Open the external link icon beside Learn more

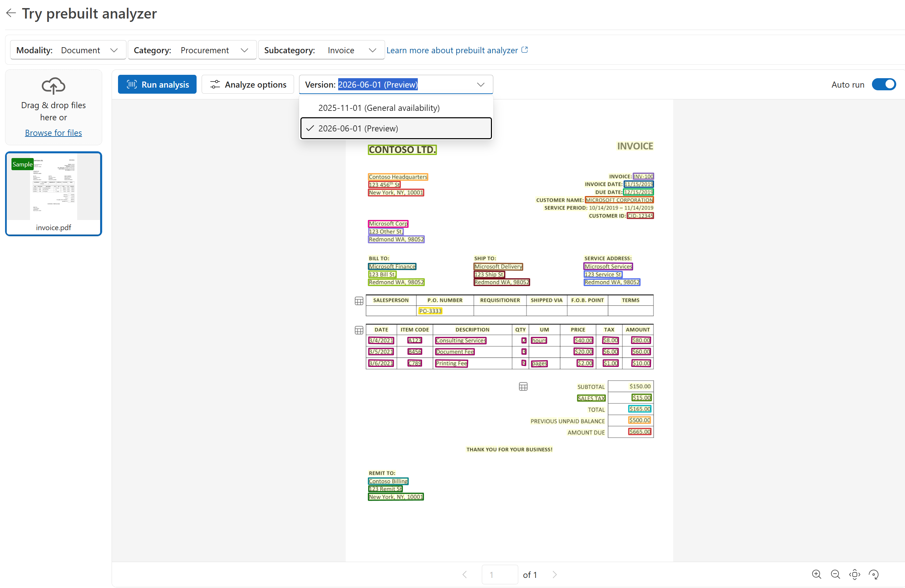(x=525, y=50)
